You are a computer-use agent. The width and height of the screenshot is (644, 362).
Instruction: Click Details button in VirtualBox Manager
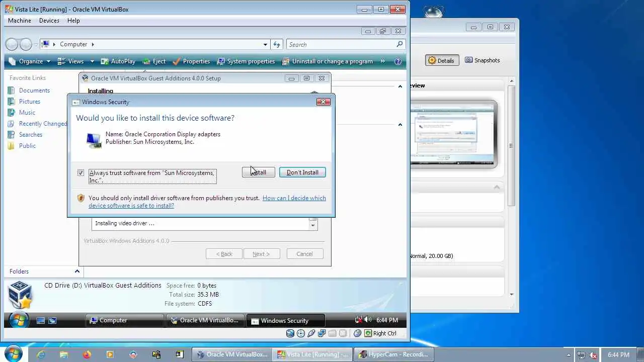click(x=441, y=60)
